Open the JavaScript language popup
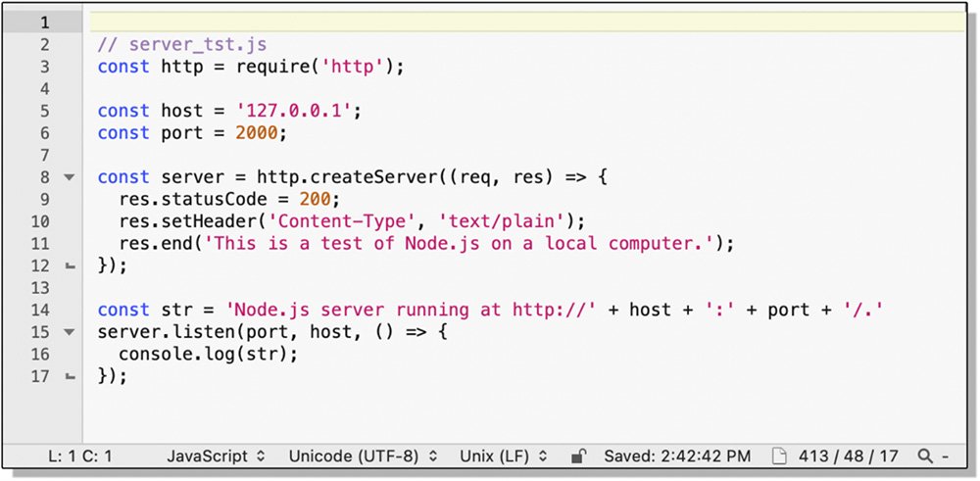Image resolution: width=980 pixels, height=481 pixels. 216,456
